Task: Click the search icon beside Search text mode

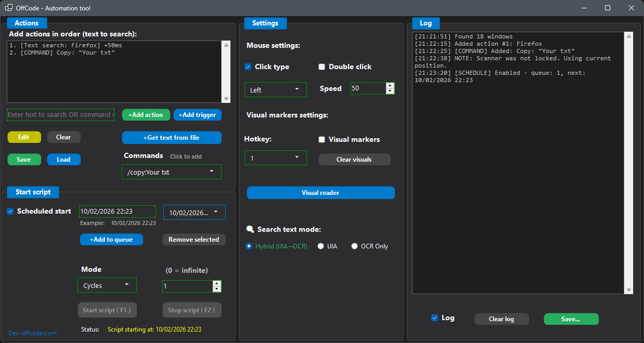Action: click(x=250, y=229)
